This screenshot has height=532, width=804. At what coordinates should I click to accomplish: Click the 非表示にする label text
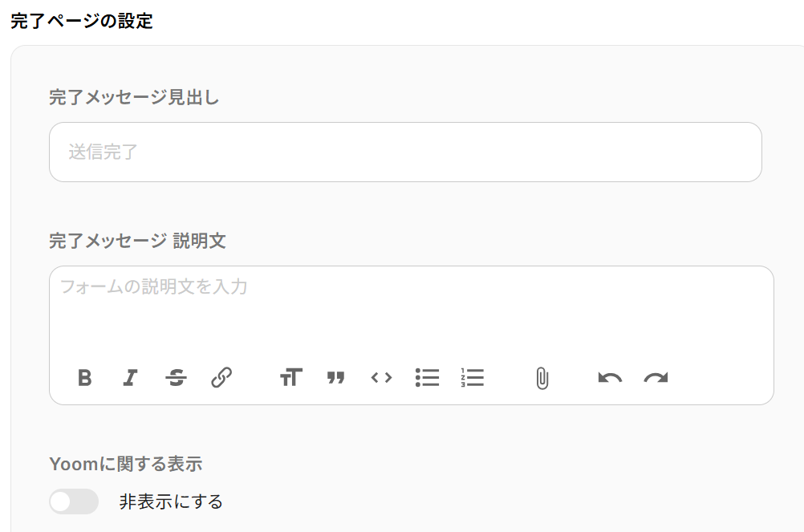(171, 502)
